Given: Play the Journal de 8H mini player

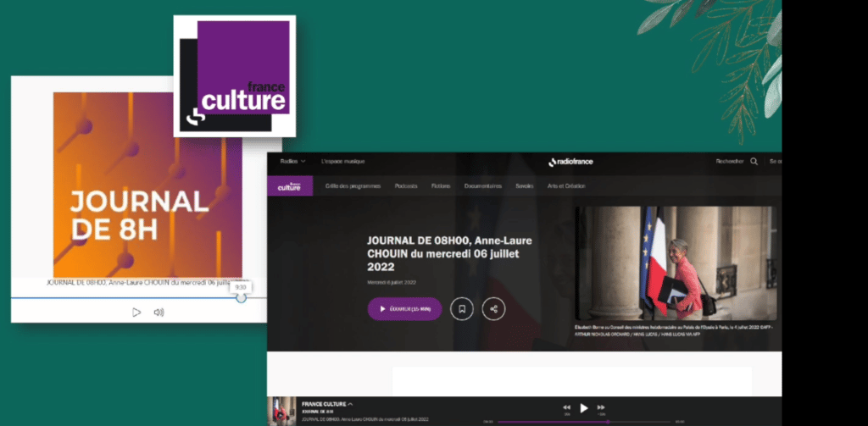Looking at the screenshot, I should 136,312.
